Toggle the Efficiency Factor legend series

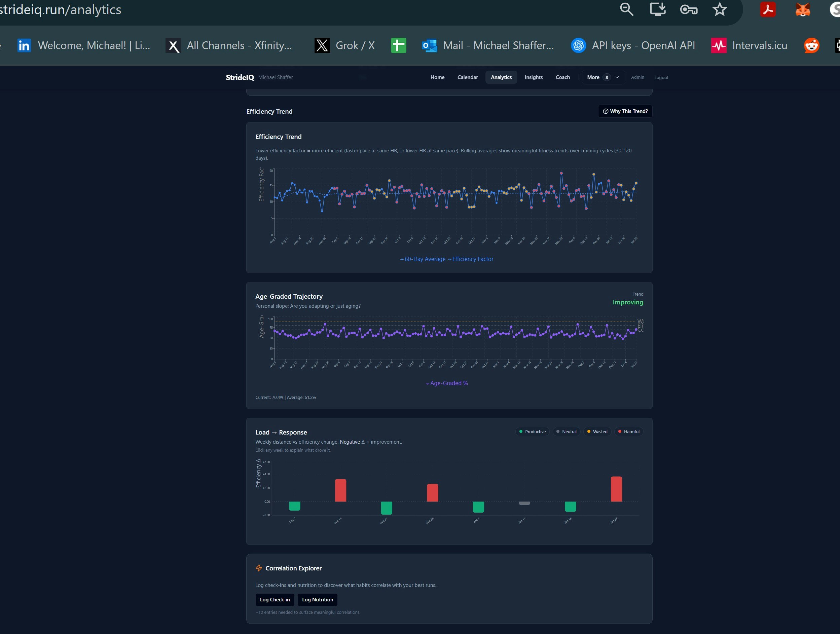pos(471,259)
